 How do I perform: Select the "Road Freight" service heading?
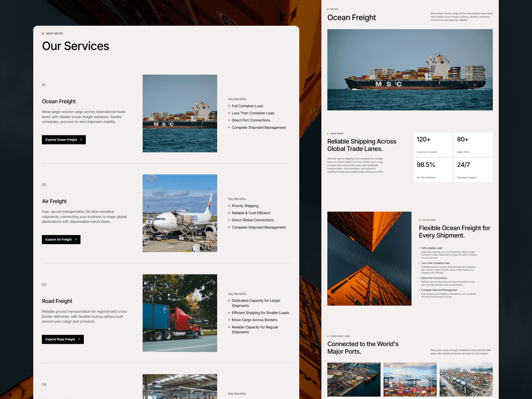[57, 301]
